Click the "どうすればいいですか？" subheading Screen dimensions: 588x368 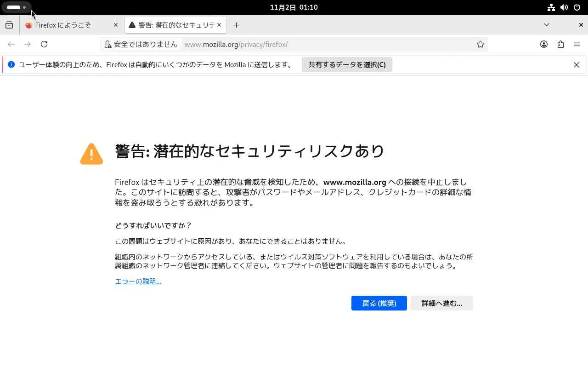(153, 225)
